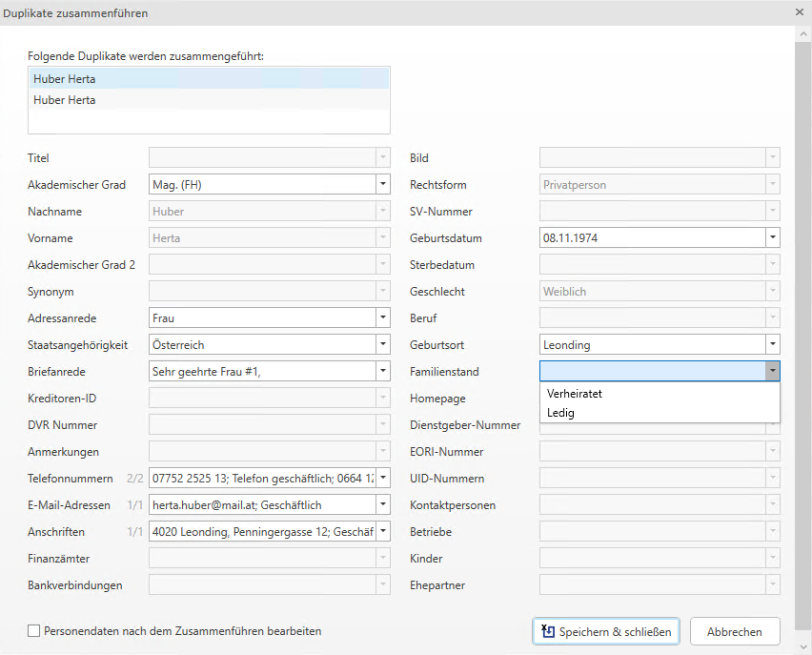Expand the Adressanrede dropdown
The height and width of the screenshot is (655, 812).
coord(382,318)
